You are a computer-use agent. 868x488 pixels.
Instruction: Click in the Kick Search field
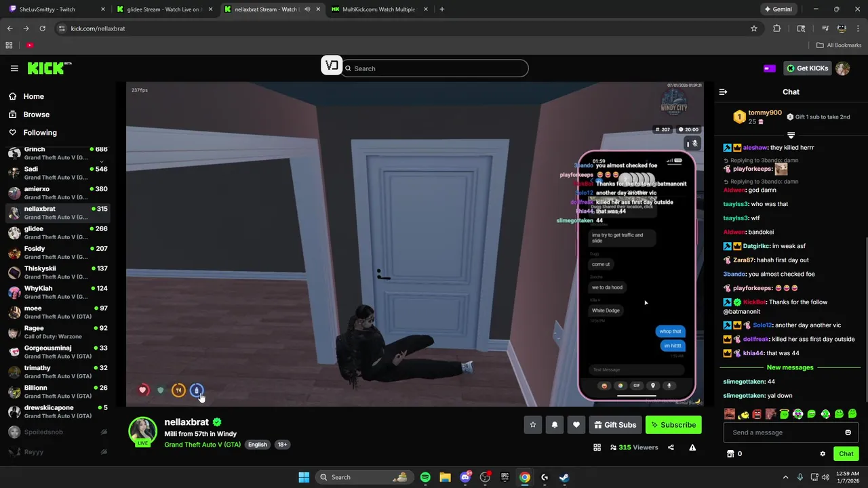point(435,68)
